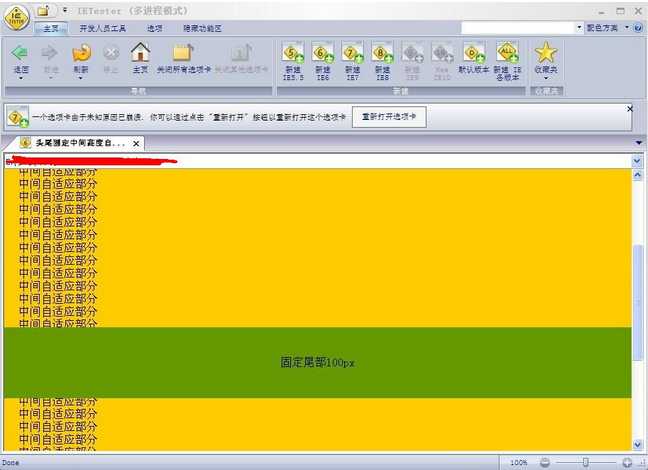Click the greyed close other tabs icon
The width and height of the screenshot is (648, 470).
click(242, 52)
